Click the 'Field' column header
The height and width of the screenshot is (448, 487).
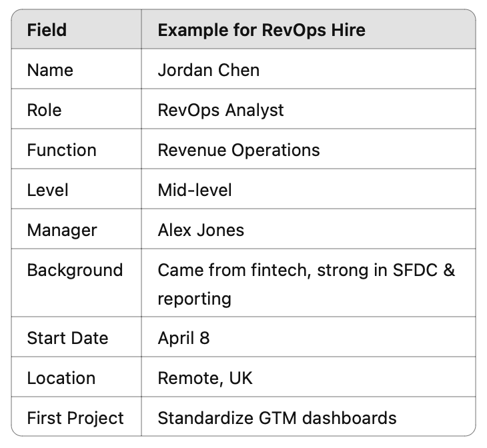point(76,29)
